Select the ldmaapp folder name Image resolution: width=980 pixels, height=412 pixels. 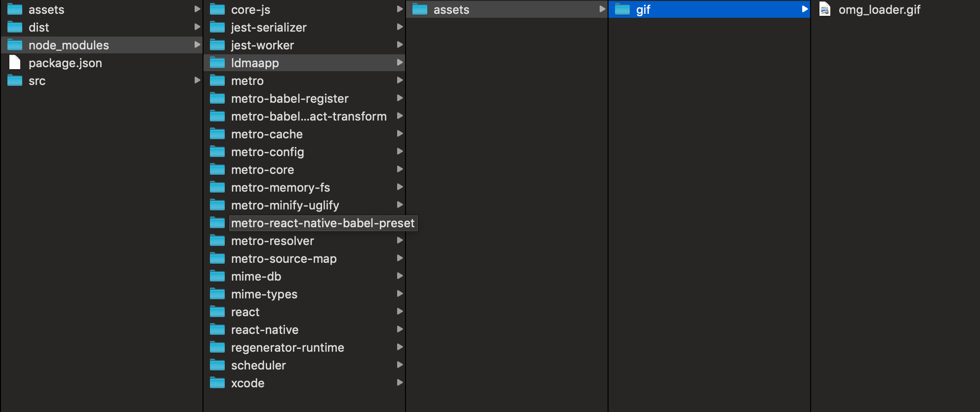[x=255, y=63]
